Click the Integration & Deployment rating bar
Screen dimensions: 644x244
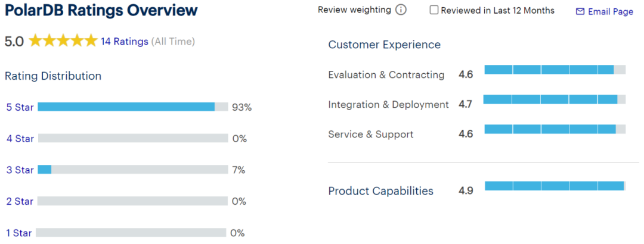click(x=555, y=99)
